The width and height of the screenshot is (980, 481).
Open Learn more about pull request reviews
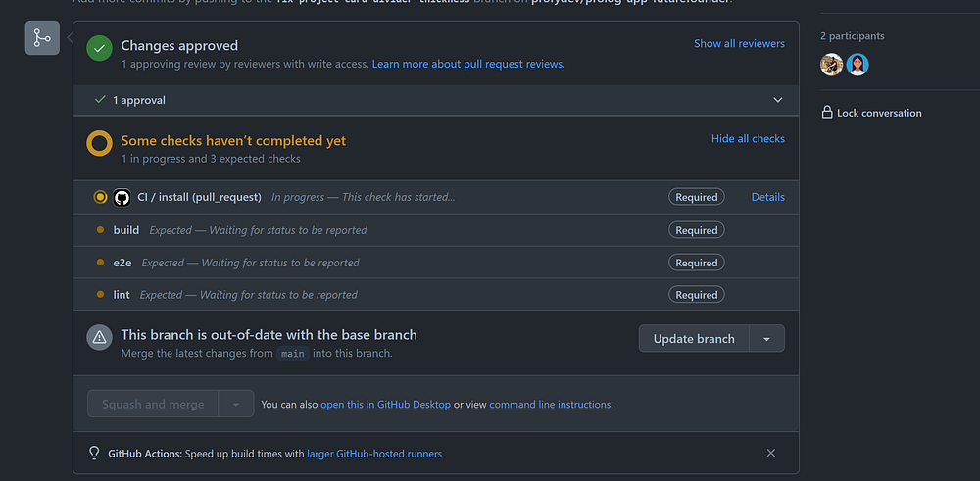coord(468,64)
